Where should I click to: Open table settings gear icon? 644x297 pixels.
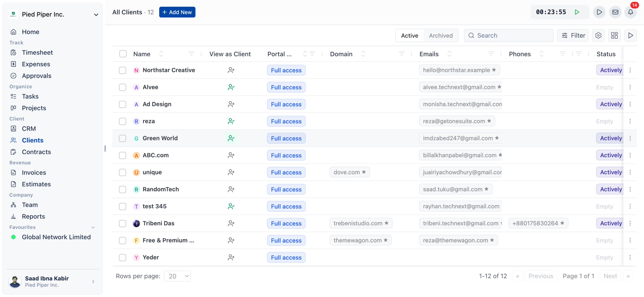[598, 36]
